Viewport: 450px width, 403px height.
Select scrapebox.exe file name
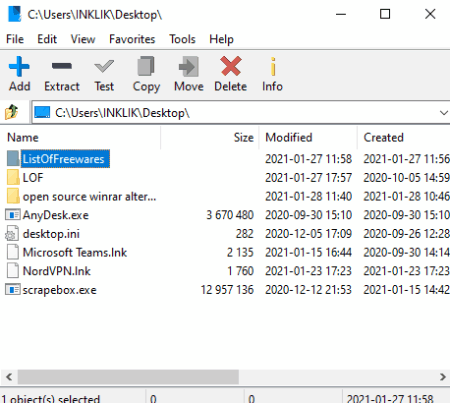tap(60, 290)
